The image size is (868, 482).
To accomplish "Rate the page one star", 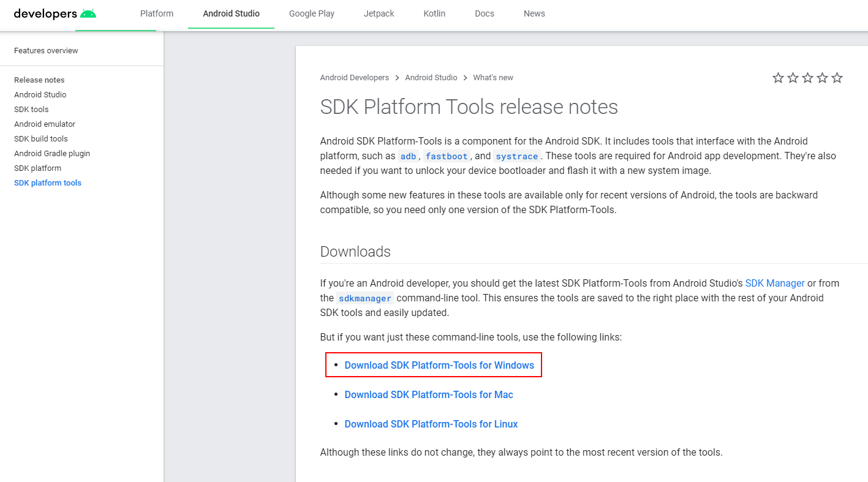I will pyautogui.click(x=778, y=78).
